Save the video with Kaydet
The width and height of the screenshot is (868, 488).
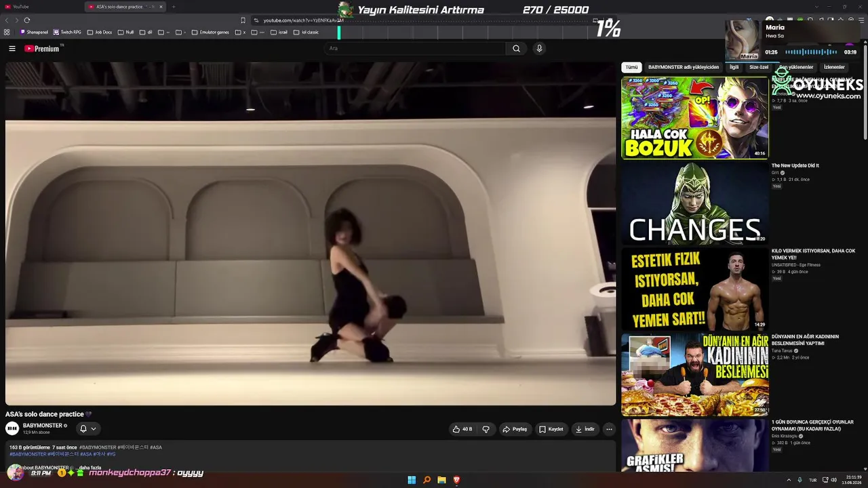(551, 429)
